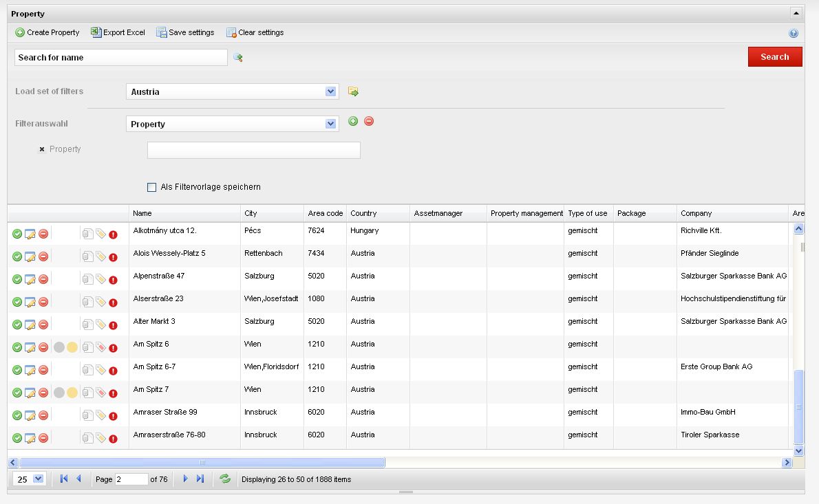Image resolution: width=819 pixels, height=504 pixels.
Task: Open help via blue question icon
Action: coord(794,33)
